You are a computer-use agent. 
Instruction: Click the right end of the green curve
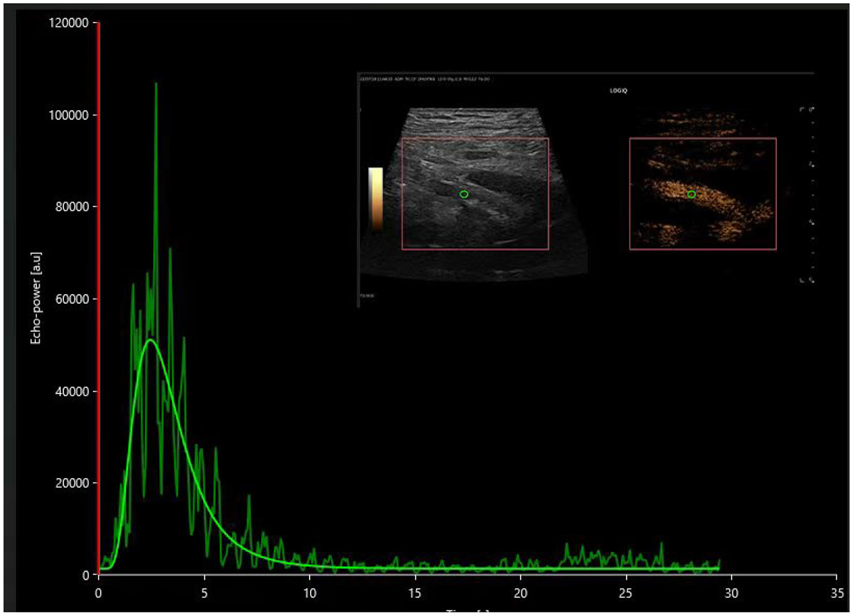(x=719, y=563)
